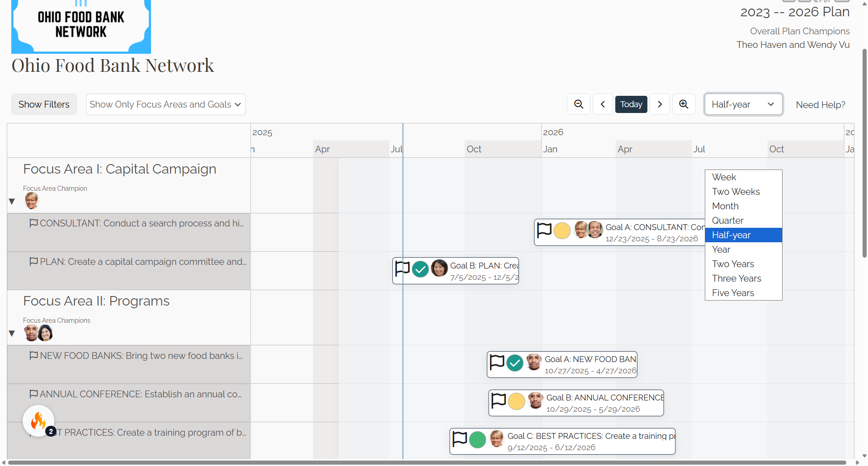Open the Goal A: CONSULTANT timeline bar title
Image resolution: width=868 pixels, height=466 pixels.
tap(655, 227)
